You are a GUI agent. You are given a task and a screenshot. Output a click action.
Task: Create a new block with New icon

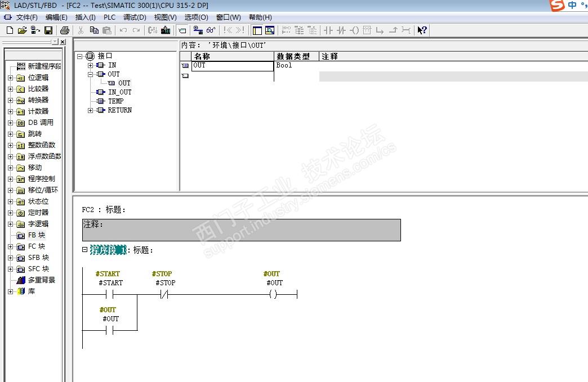[10, 30]
